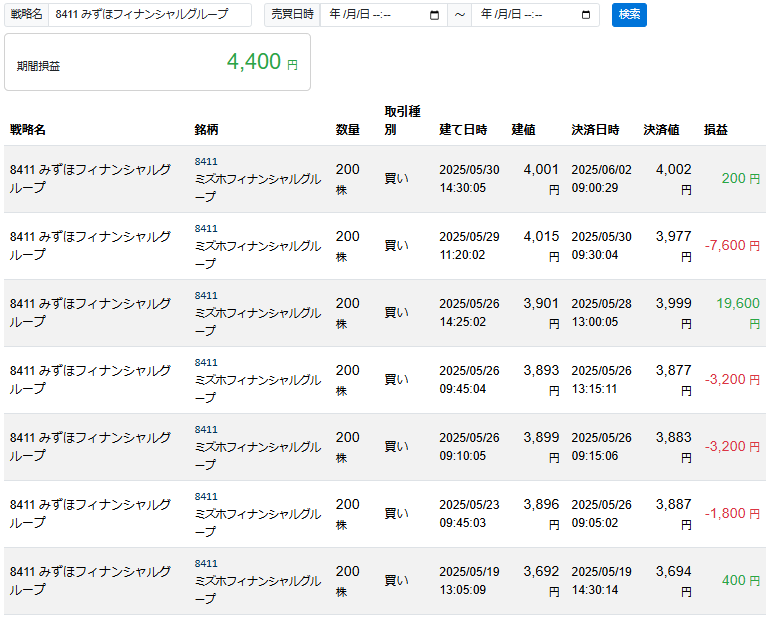Click the 数量 column header

(x=348, y=130)
